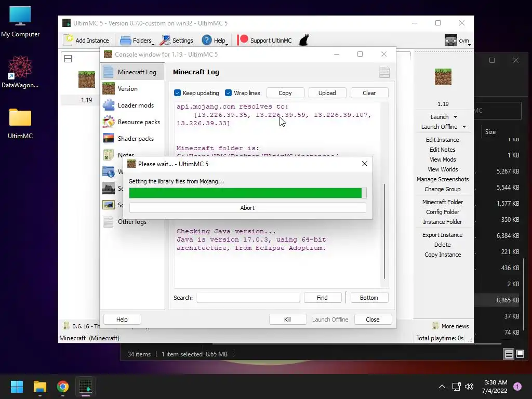The image size is (532, 399).
Task: Upload the log with Upload button
Action: point(327,93)
